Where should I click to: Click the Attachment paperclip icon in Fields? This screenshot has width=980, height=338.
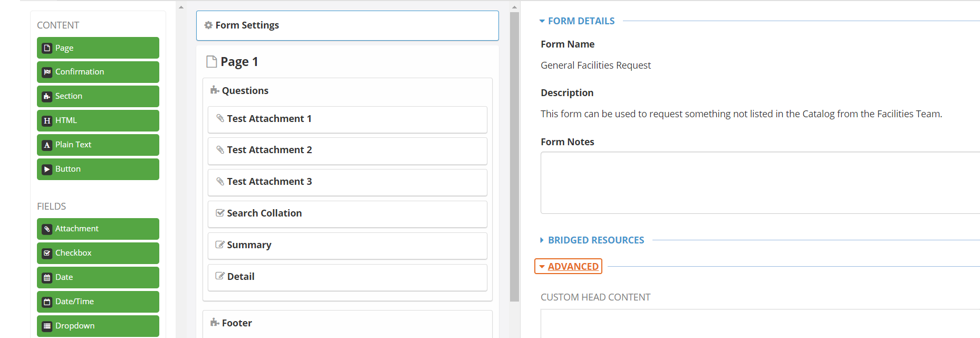[x=47, y=229]
